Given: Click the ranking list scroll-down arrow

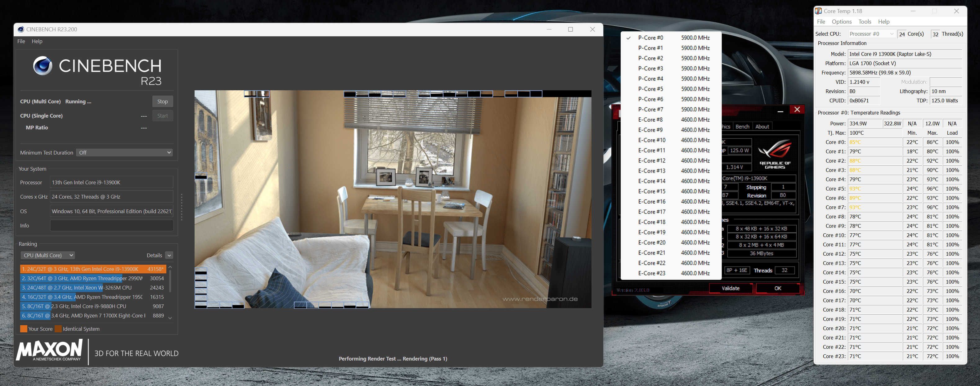Looking at the screenshot, I should [x=170, y=318].
